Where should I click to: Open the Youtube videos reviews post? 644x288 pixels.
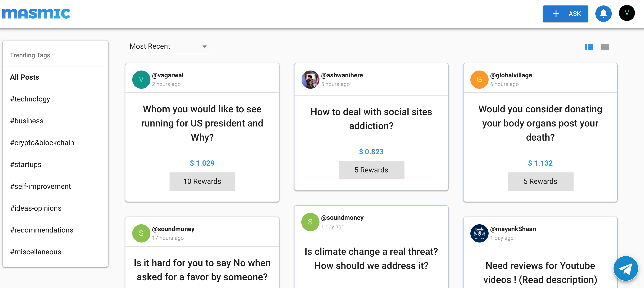point(540,273)
